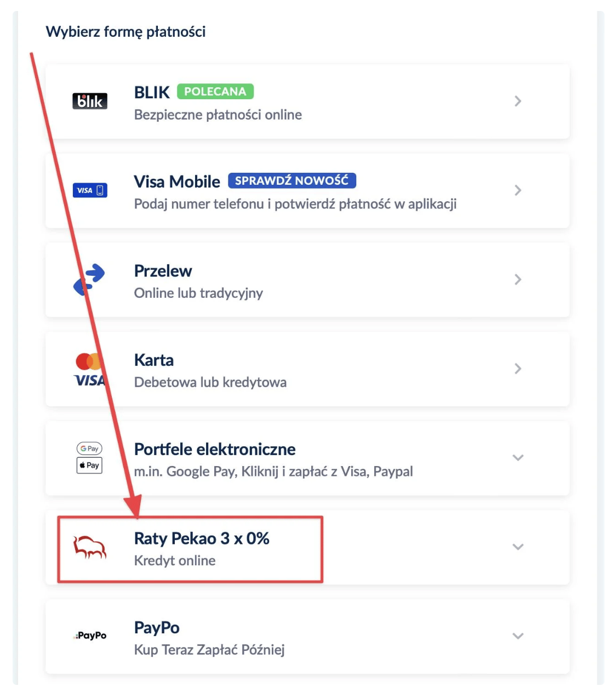Select PayPo Kup Teraz Zapłać Później text
This screenshot has height=692, width=616.
[209, 650]
